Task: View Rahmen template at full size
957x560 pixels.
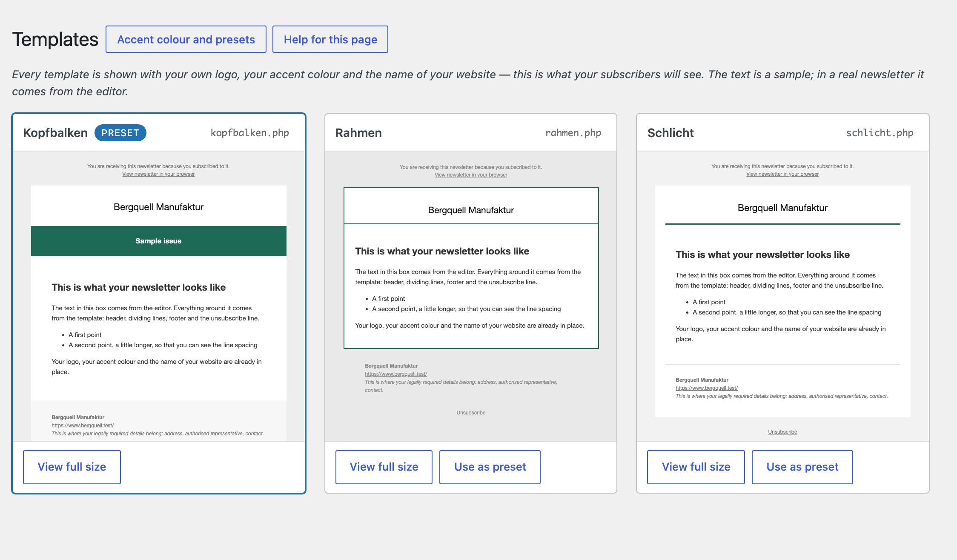Action: pyautogui.click(x=384, y=467)
